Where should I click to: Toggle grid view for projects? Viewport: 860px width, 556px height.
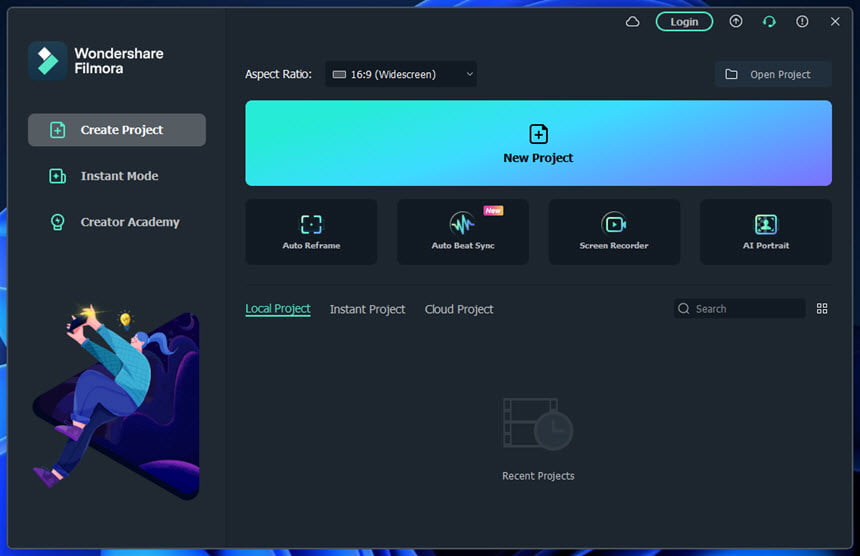pyautogui.click(x=822, y=309)
